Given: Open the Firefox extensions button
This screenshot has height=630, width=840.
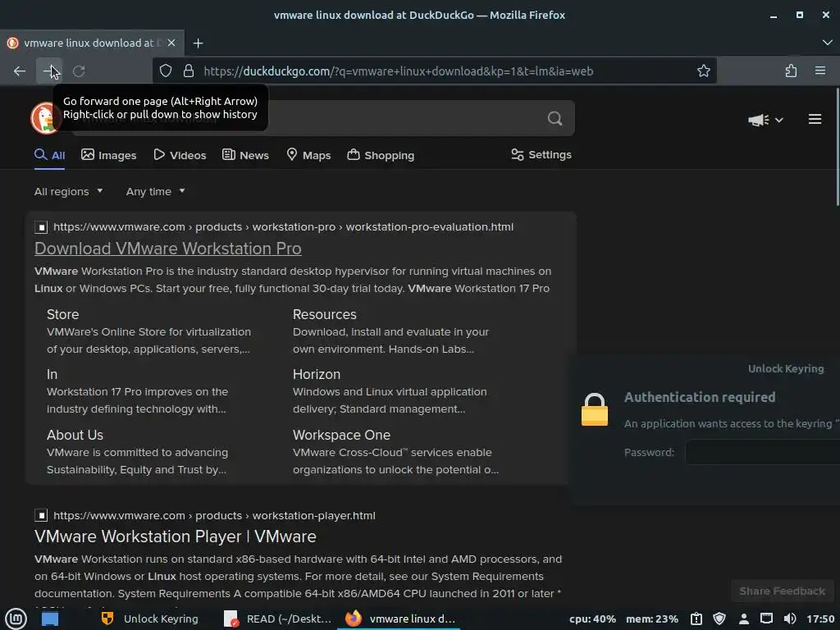Looking at the screenshot, I should click(x=791, y=71).
